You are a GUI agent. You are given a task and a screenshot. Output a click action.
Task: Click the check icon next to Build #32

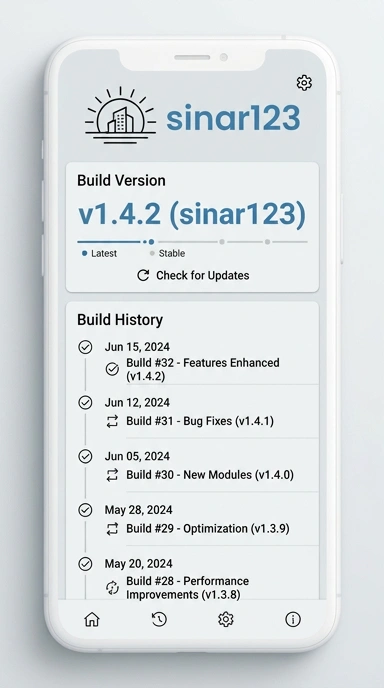(112, 369)
